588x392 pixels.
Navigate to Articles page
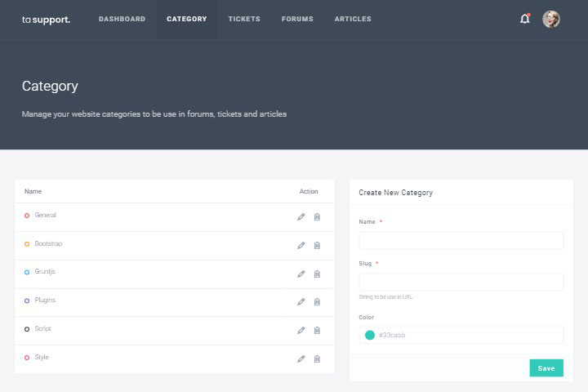point(353,19)
